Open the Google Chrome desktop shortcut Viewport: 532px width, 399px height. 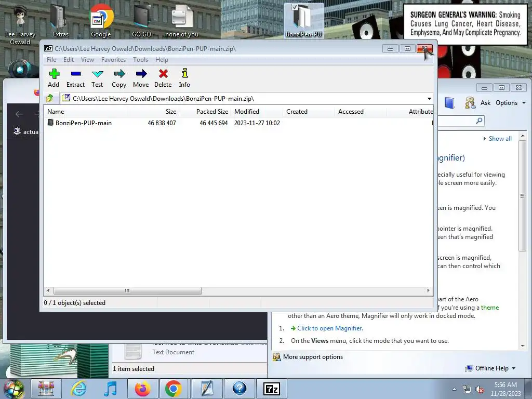(101, 21)
